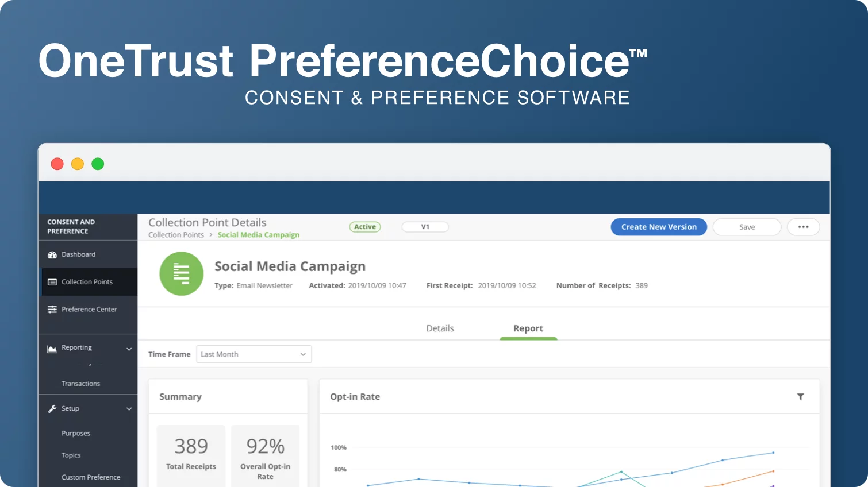Image resolution: width=868 pixels, height=487 pixels.
Task: Collapse the Setup section chevron
Action: pyautogui.click(x=129, y=409)
